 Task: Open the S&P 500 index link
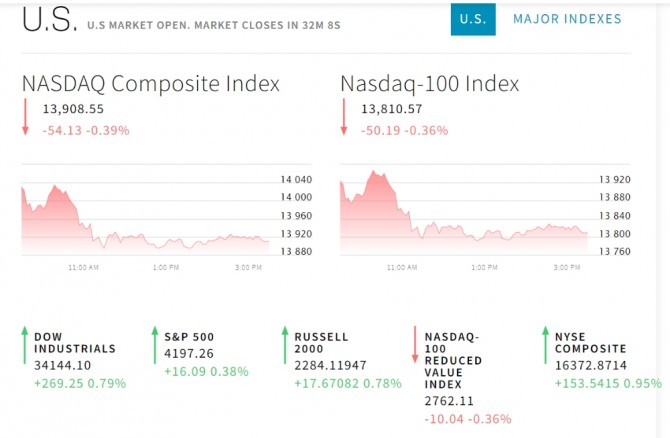point(189,337)
